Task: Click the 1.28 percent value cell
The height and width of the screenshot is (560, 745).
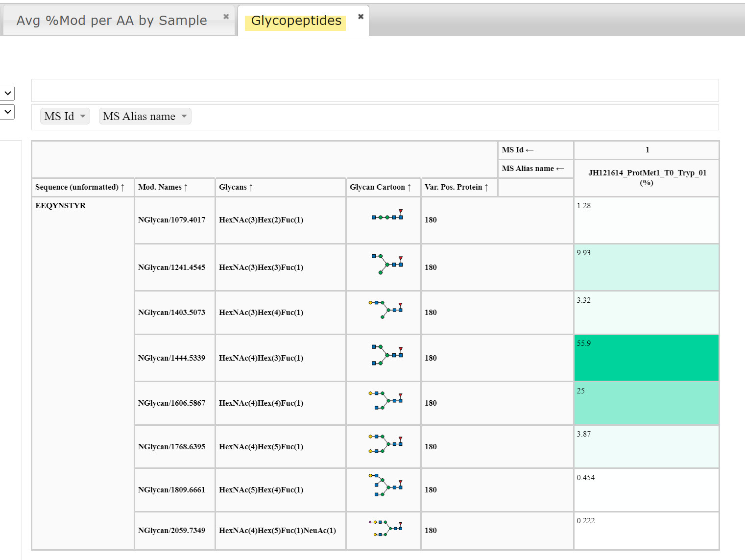Action: tap(646, 220)
